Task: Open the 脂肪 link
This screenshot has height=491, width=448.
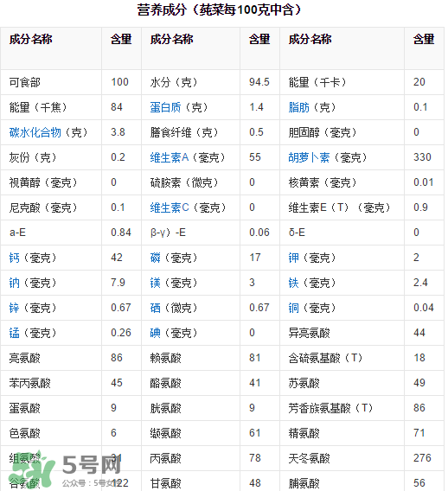Action: pos(299,107)
